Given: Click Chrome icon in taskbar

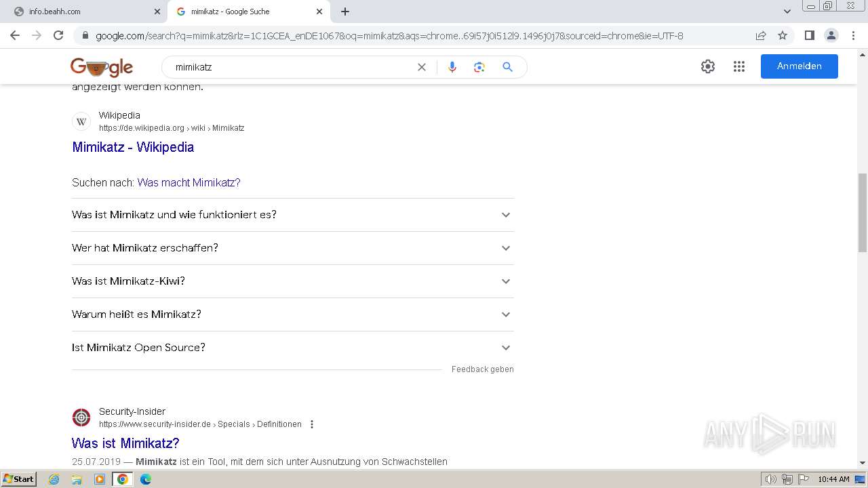Looking at the screenshot, I should click(x=123, y=479).
